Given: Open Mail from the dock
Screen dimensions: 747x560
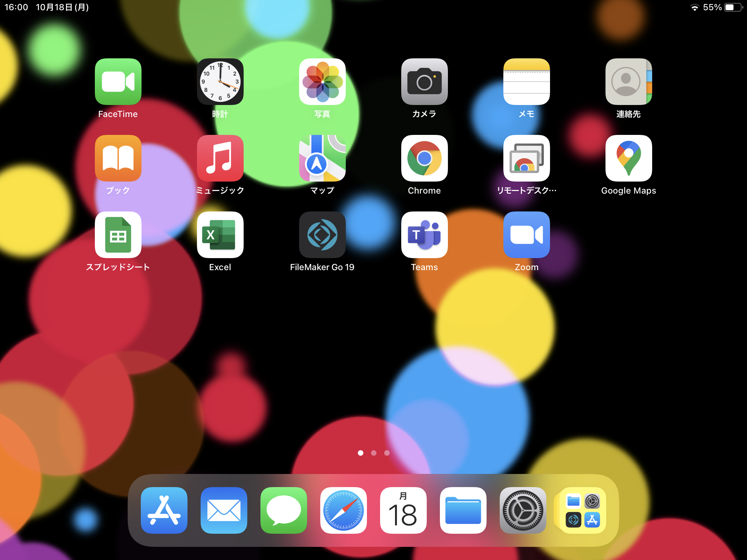Looking at the screenshot, I should tap(224, 510).
